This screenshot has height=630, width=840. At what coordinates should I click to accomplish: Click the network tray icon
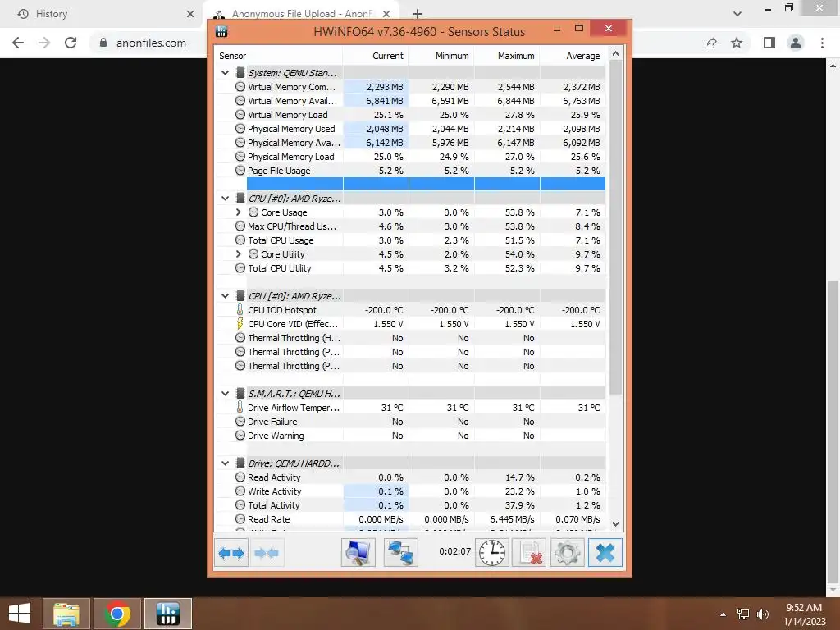(743, 614)
